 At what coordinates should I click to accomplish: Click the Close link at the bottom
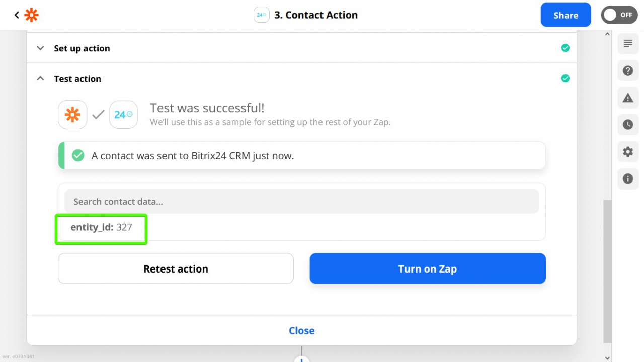pyautogui.click(x=302, y=330)
